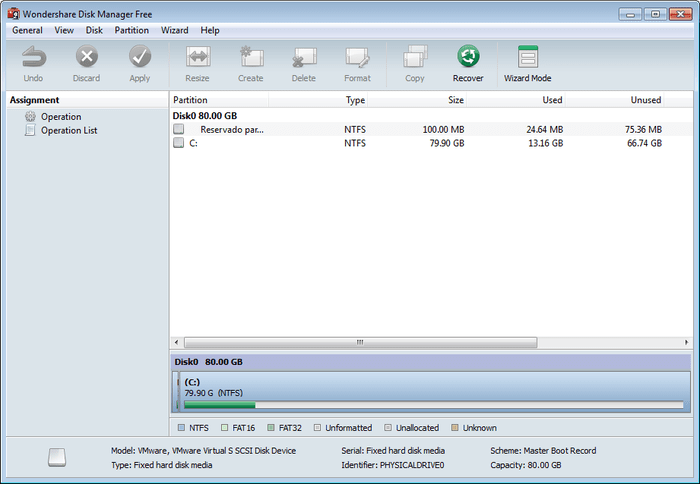Open the Wizard menu
The width and height of the screenshot is (700, 484).
tap(175, 30)
